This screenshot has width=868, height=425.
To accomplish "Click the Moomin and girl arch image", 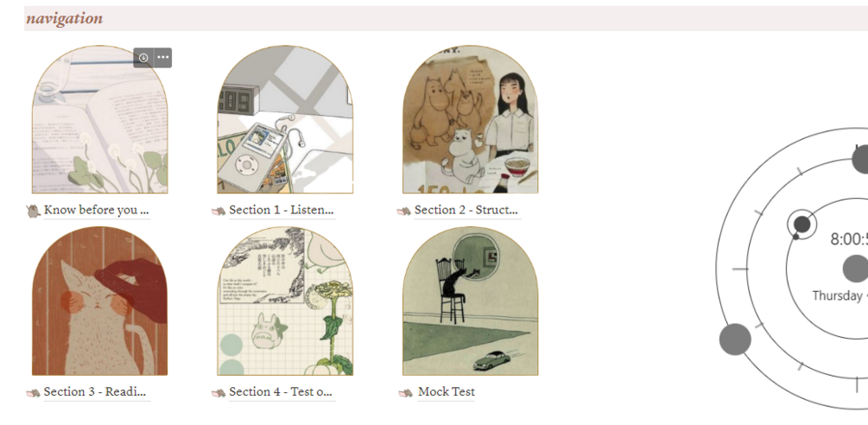I will (x=471, y=119).
